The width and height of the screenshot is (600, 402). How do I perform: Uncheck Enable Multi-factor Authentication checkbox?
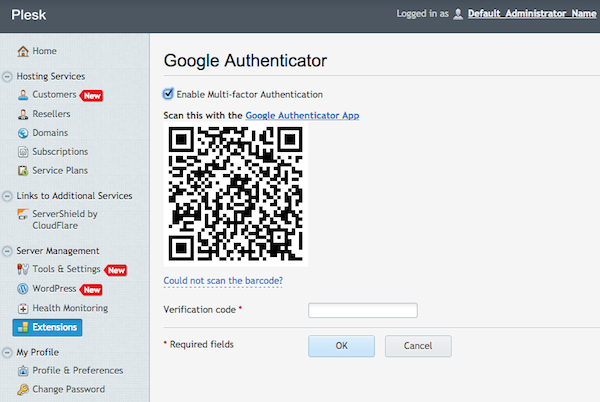click(168, 94)
